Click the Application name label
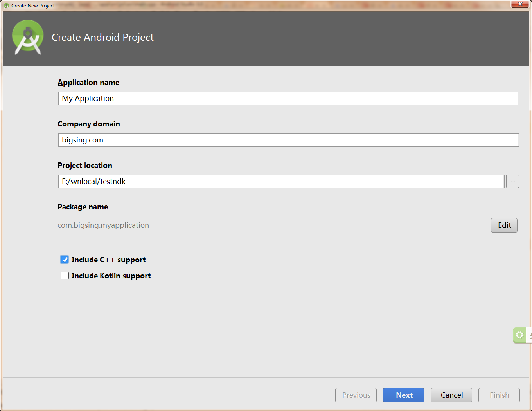 pyautogui.click(x=88, y=83)
